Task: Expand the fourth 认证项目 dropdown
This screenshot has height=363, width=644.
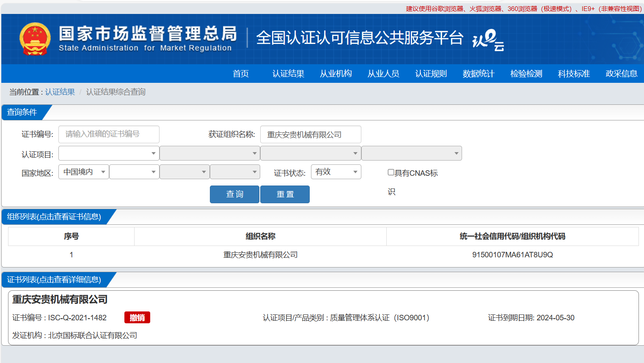Action: (412, 153)
